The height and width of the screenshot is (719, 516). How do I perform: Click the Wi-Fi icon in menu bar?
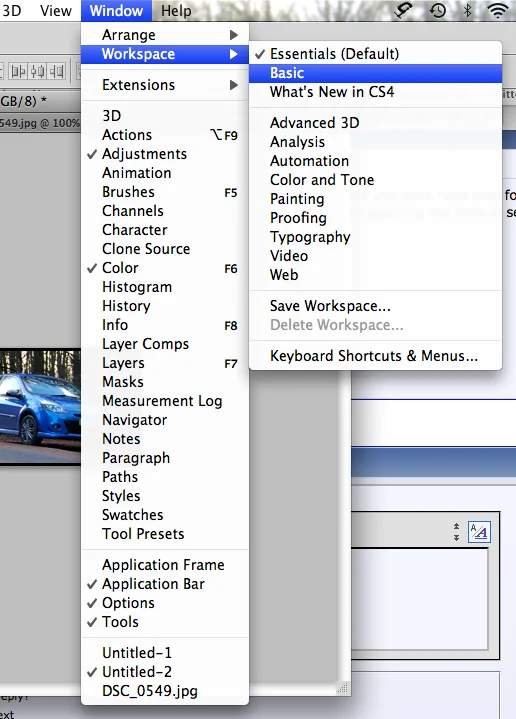tap(498, 11)
